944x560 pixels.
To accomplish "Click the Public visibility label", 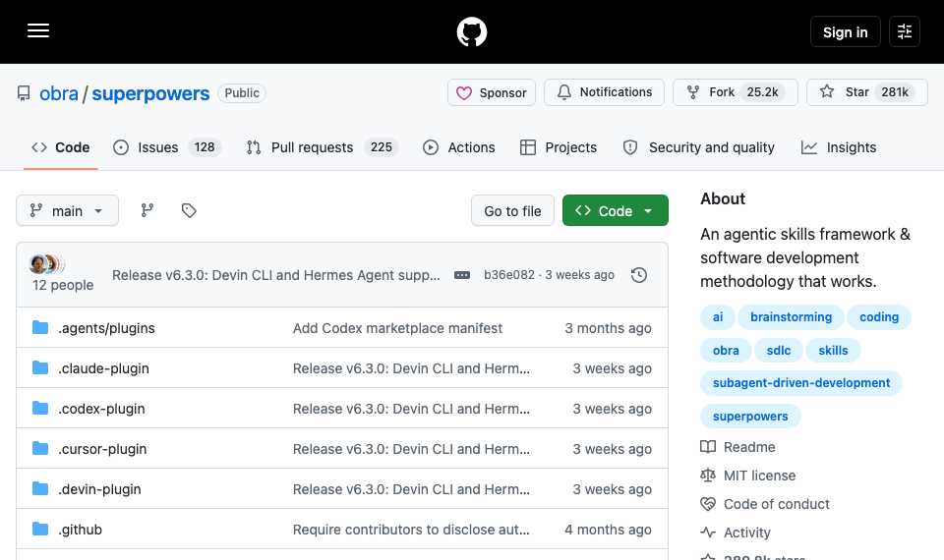I will coord(242,93).
